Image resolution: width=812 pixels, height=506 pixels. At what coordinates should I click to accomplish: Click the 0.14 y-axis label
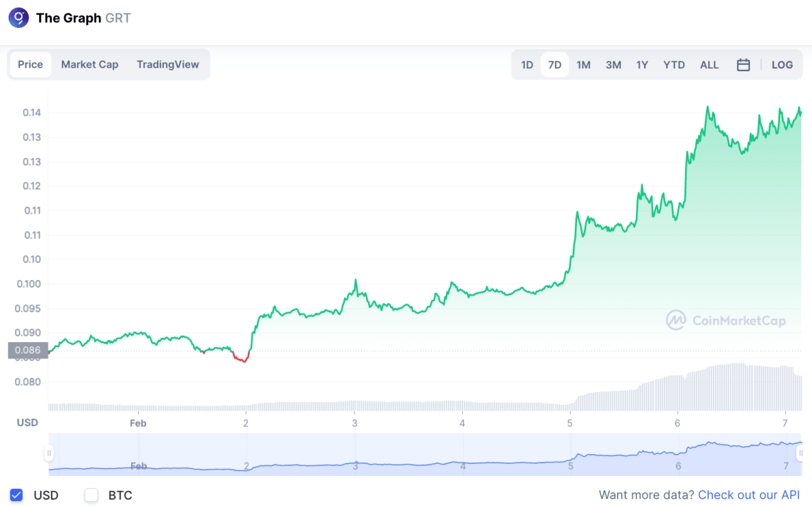(31, 113)
